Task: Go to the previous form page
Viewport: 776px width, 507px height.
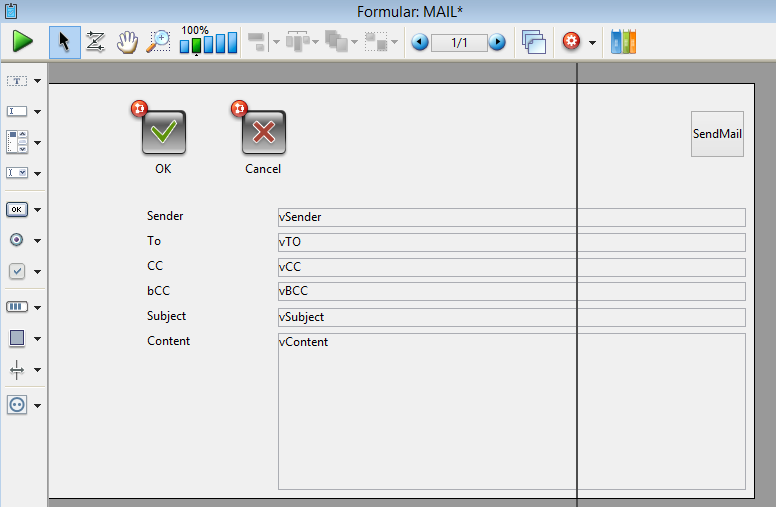Action: [420, 42]
